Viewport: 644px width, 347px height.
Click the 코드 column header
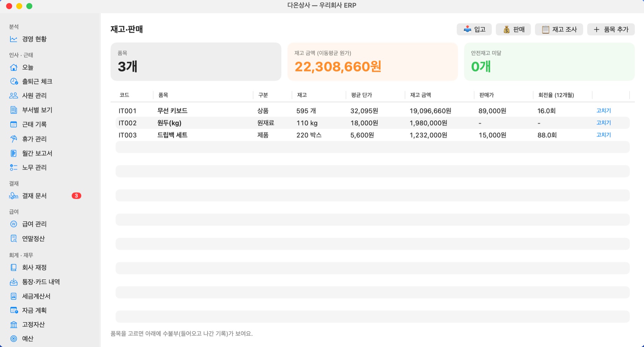pos(125,95)
